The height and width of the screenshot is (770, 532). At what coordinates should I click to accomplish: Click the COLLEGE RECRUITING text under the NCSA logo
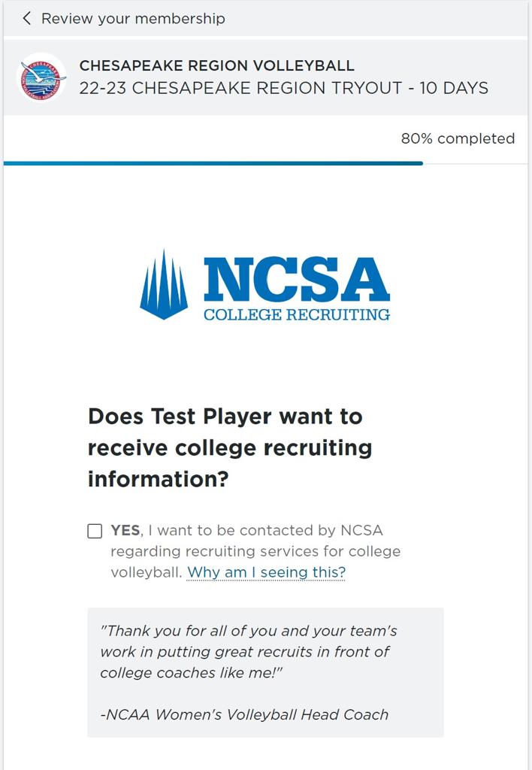297,316
